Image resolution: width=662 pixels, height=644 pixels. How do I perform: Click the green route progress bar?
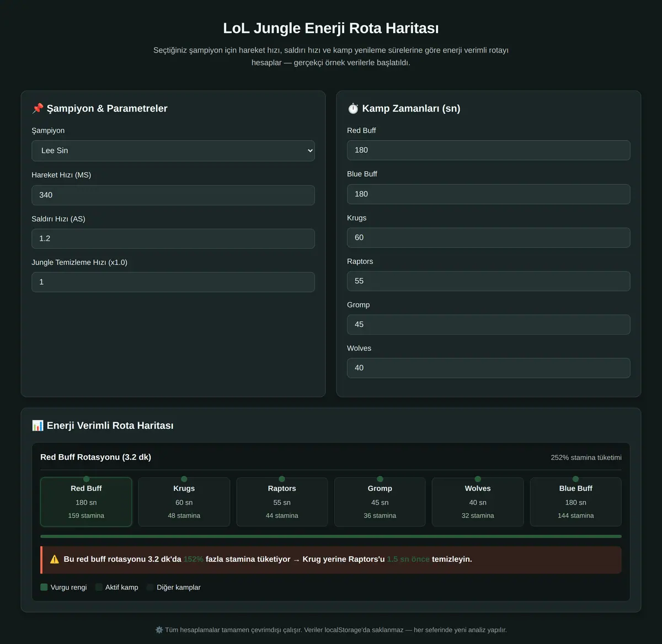(x=331, y=536)
